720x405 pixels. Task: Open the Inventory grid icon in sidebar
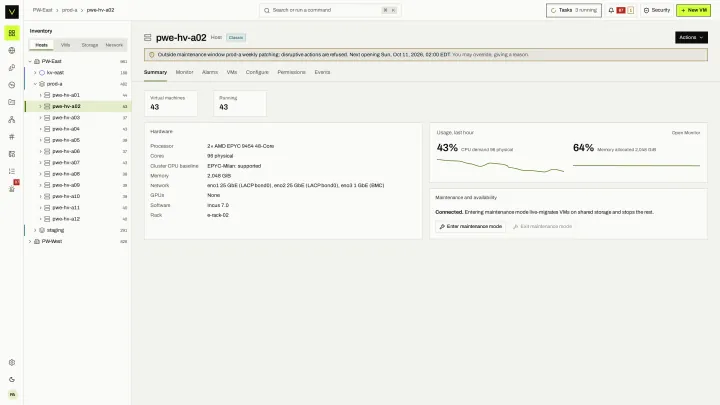click(12, 33)
